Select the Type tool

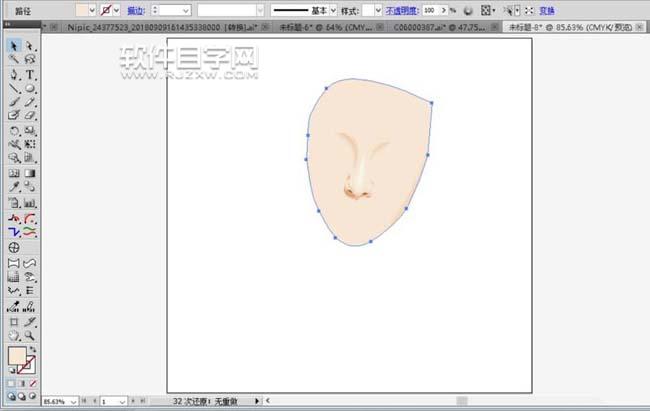coord(30,74)
